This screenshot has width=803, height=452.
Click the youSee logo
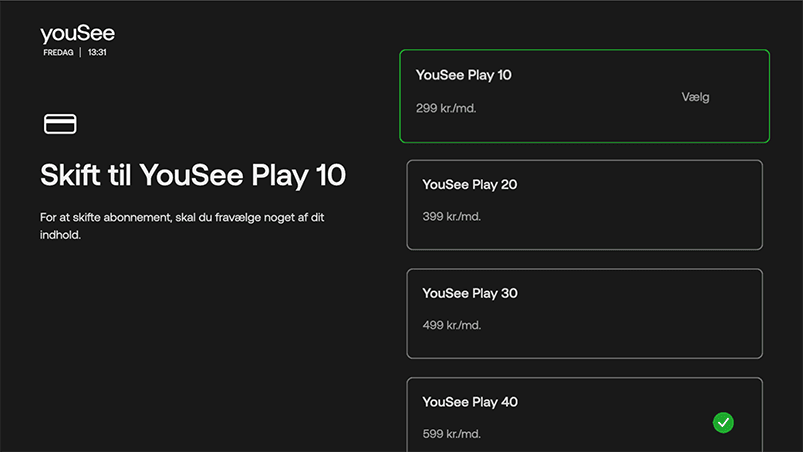coord(77,35)
